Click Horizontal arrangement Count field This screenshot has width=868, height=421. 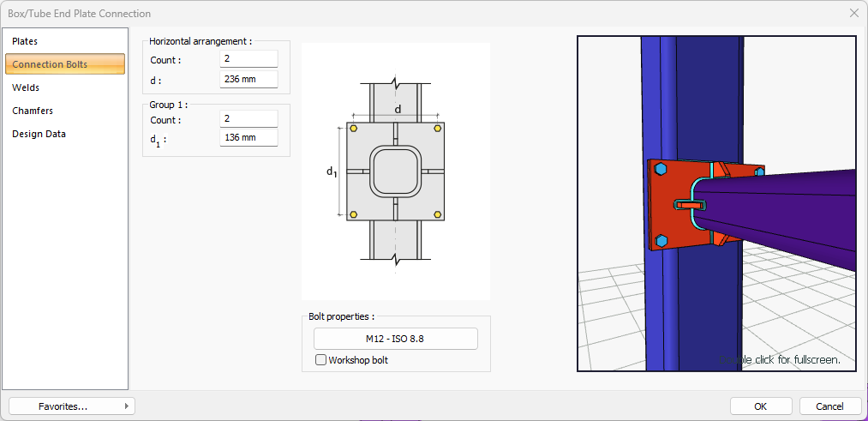pyautogui.click(x=248, y=59)
